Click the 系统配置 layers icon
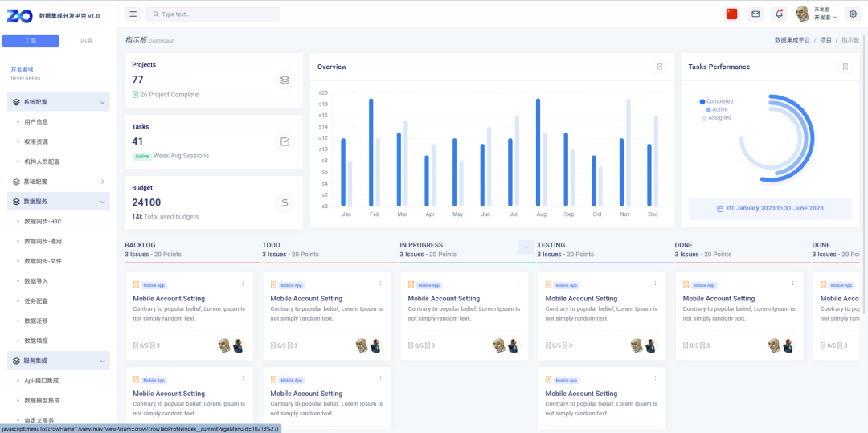 [x=17, y=102]
